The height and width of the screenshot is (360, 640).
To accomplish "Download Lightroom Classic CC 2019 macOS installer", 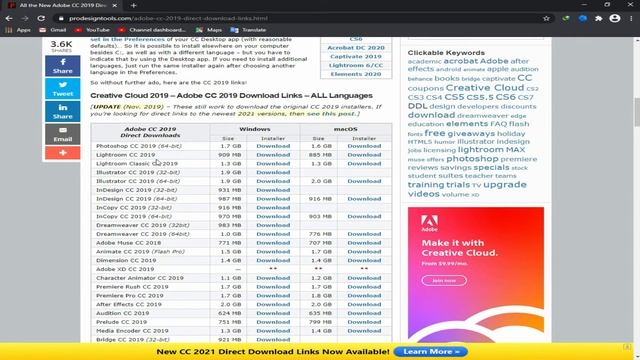I will 364,163.
